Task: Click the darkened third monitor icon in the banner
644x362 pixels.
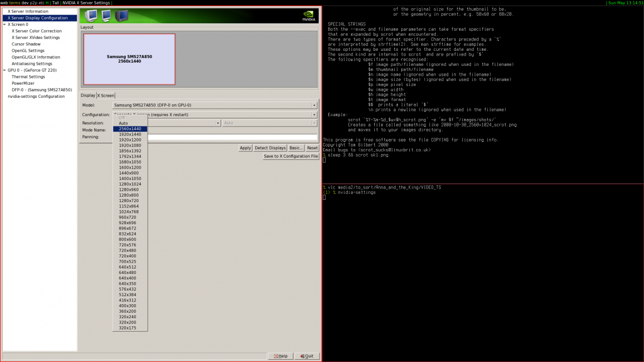Action: 122,16
